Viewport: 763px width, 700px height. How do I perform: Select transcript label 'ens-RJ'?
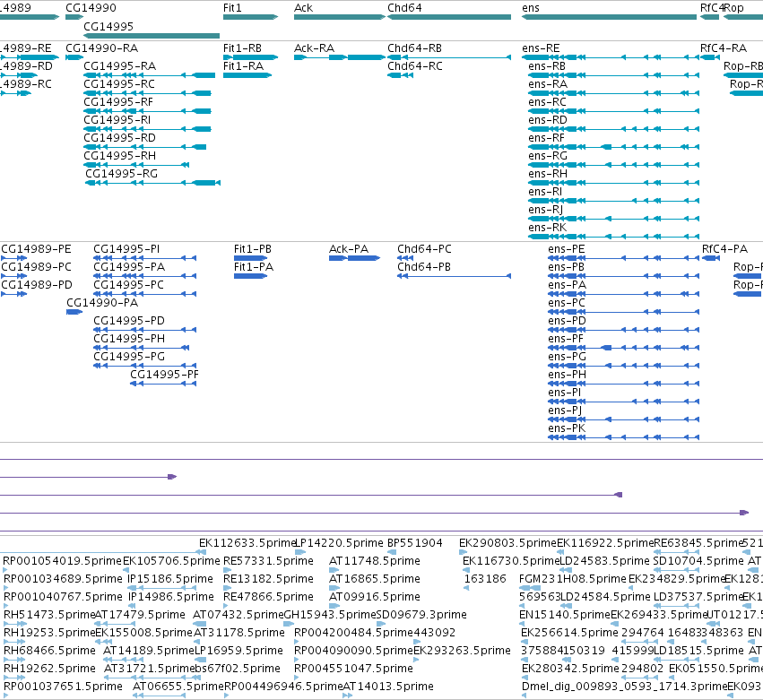546,210
